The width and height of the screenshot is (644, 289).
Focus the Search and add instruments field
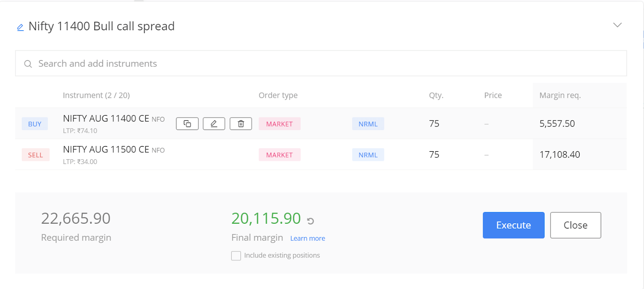321,63
